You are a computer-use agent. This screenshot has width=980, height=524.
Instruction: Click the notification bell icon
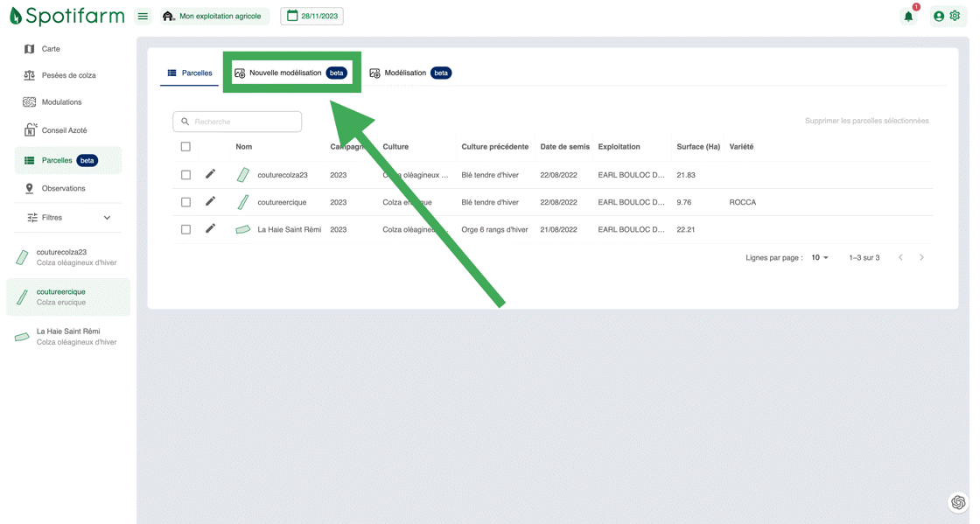[908, 16]
